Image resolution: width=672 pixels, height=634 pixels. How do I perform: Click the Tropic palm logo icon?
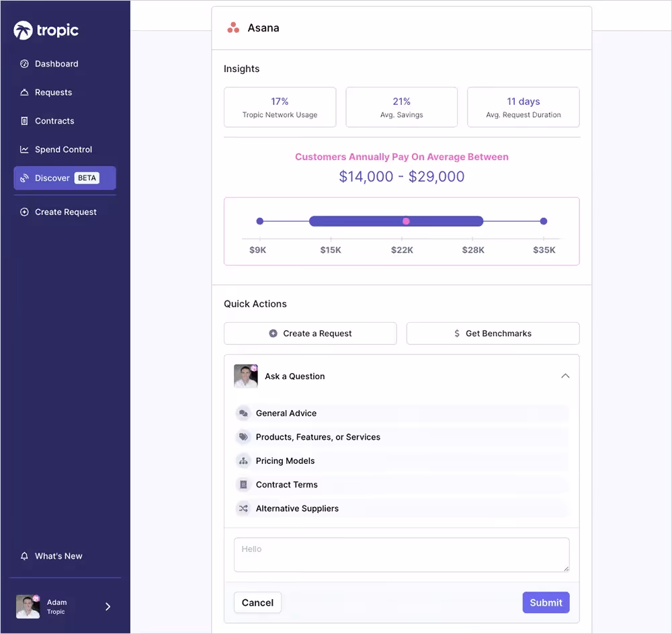[x=23, y=30]
